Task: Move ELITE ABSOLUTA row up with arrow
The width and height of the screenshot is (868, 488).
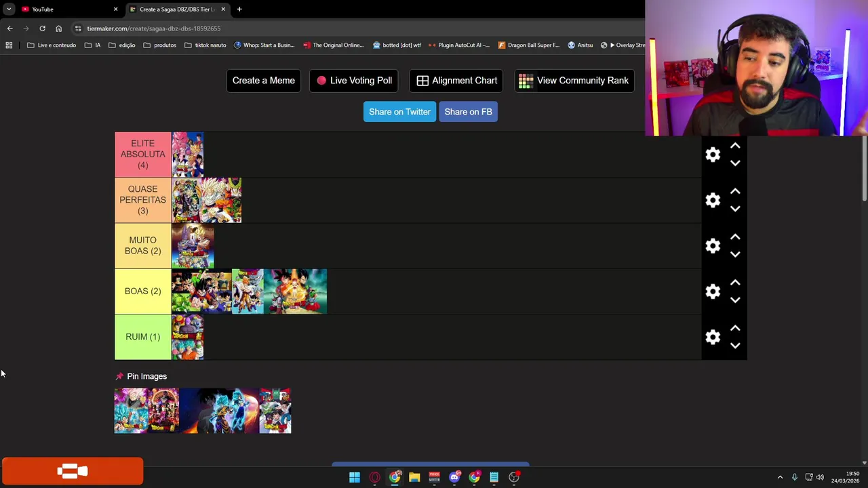Action: (735, 146)
